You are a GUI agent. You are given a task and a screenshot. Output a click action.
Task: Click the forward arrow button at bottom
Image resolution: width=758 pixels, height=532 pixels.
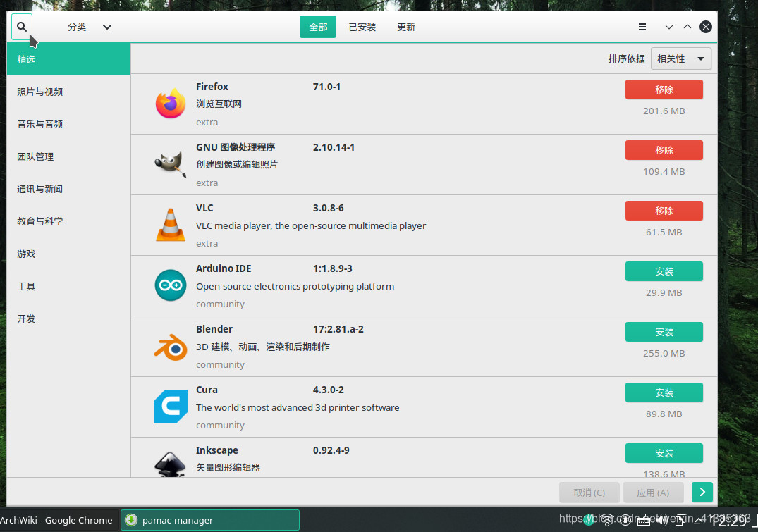pos(702,493)
